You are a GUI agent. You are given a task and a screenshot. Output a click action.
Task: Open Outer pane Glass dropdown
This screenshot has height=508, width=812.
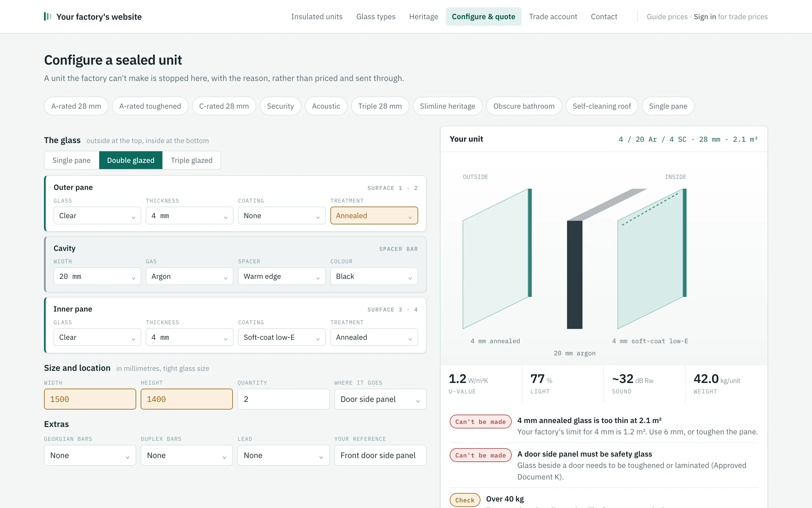point(97,215)
